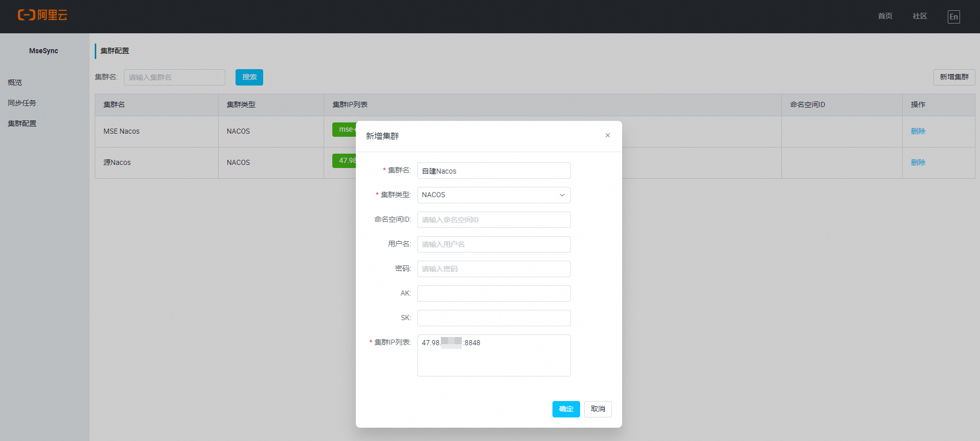Click the 集群IP列表 column header
This screenshot has width=980, height=441.
552,104
